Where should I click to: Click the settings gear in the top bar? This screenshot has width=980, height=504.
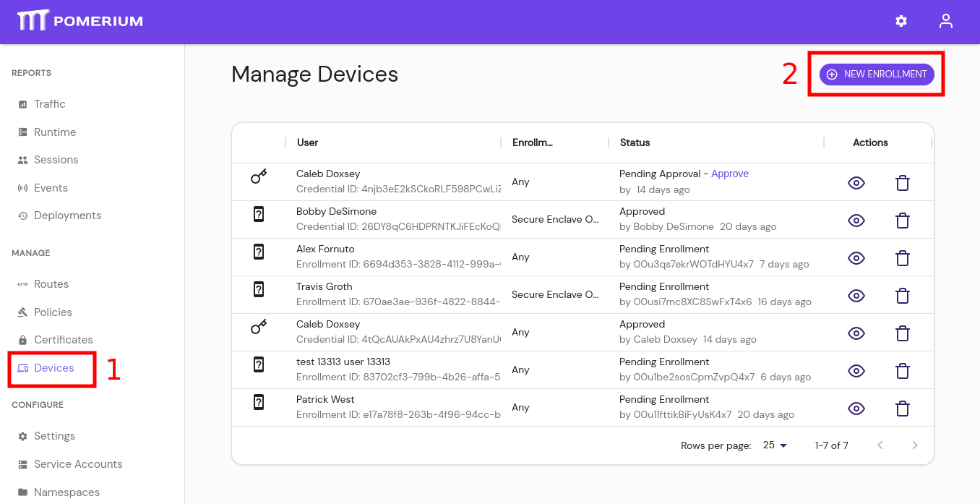[x=901, y=21]
